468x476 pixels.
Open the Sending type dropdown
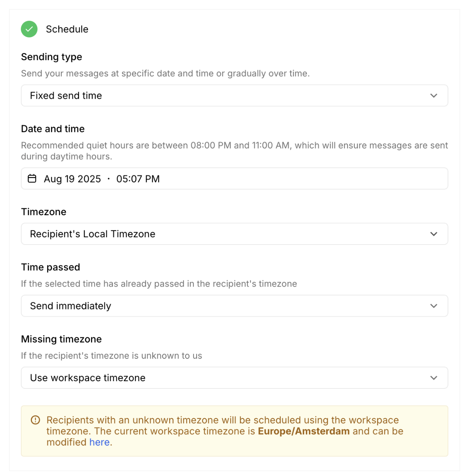[234, 96]
